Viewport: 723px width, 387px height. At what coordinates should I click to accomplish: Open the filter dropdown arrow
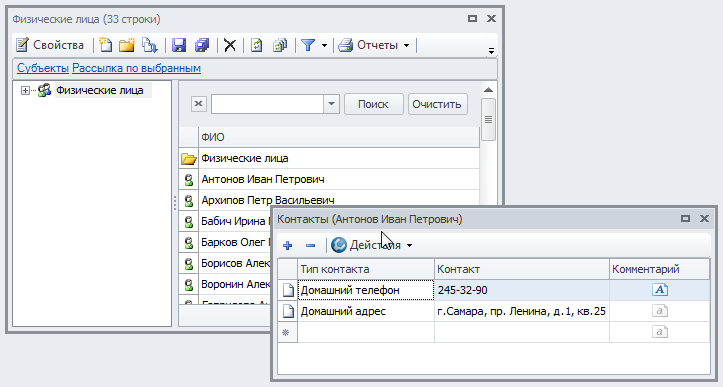(x=324, y=45)
